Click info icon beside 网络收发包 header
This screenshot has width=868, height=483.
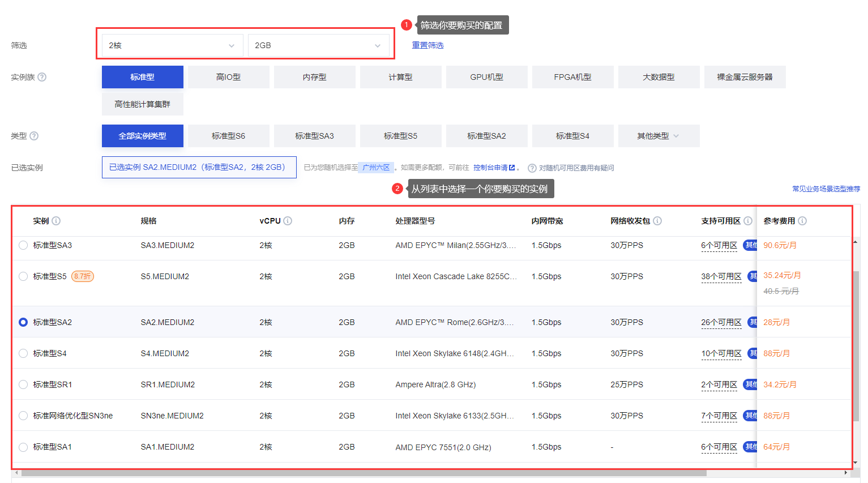[657, 221]
